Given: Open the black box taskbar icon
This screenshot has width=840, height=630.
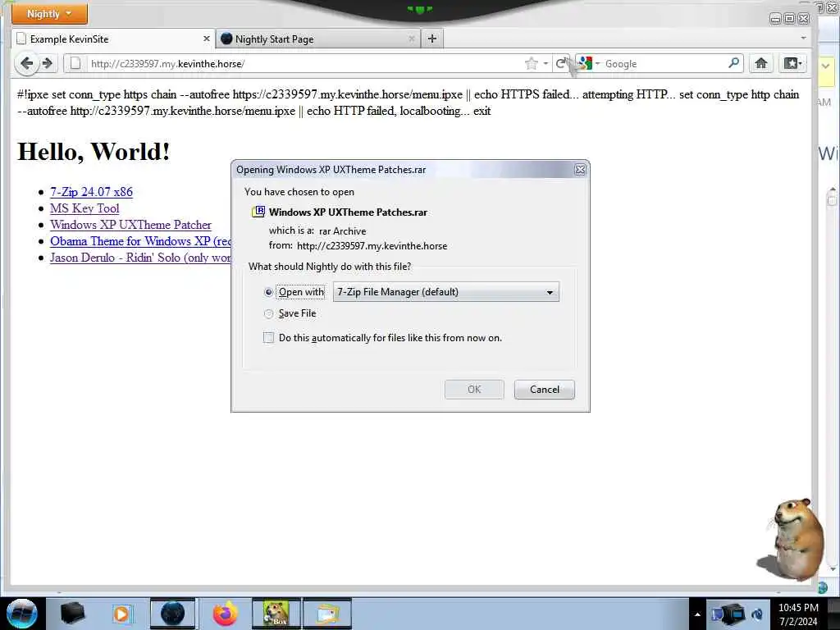Looking at the screenshot, I should (73, 613).
